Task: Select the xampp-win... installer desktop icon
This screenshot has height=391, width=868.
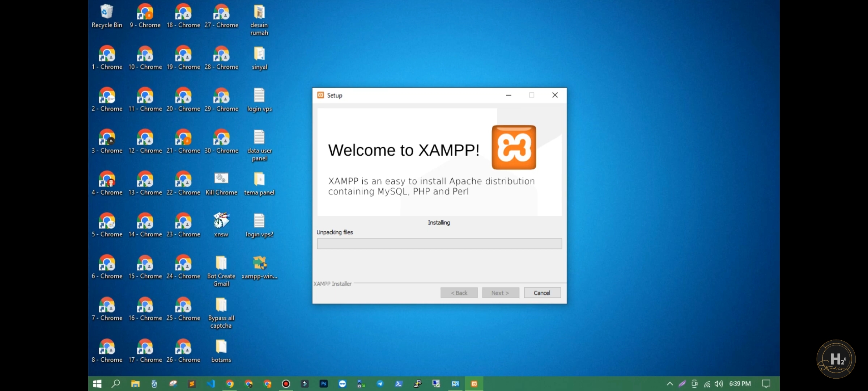Action: coord(259,268)
